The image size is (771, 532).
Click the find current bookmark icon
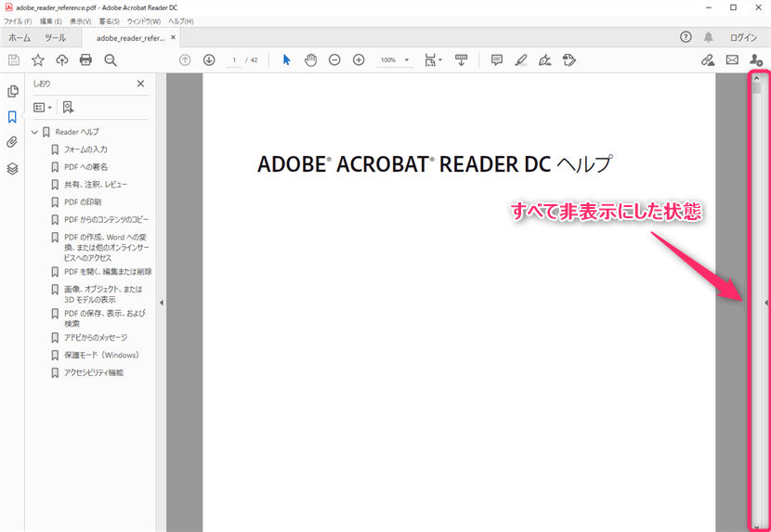click(69, 107)
